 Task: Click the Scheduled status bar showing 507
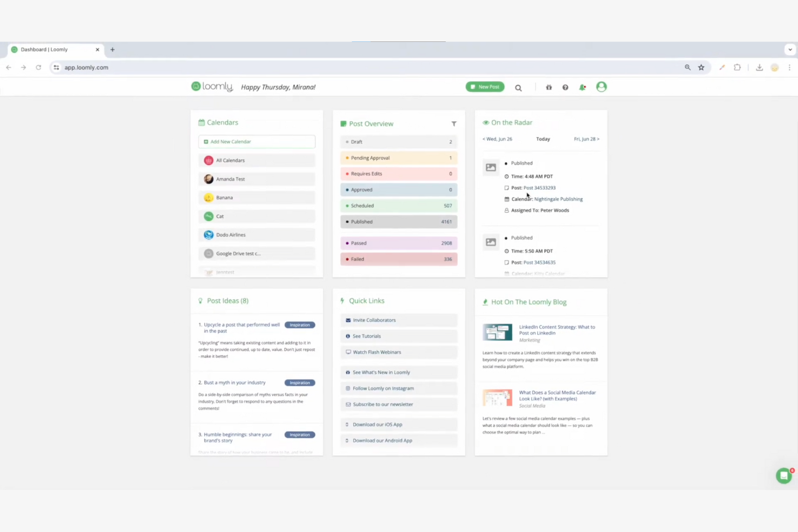click(398, 205)
